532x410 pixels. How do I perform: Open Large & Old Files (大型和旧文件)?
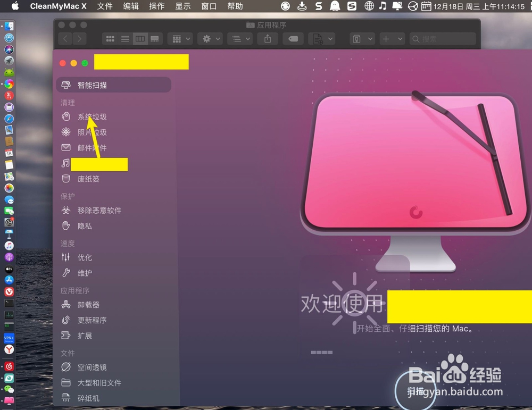(x=99, y=383)
